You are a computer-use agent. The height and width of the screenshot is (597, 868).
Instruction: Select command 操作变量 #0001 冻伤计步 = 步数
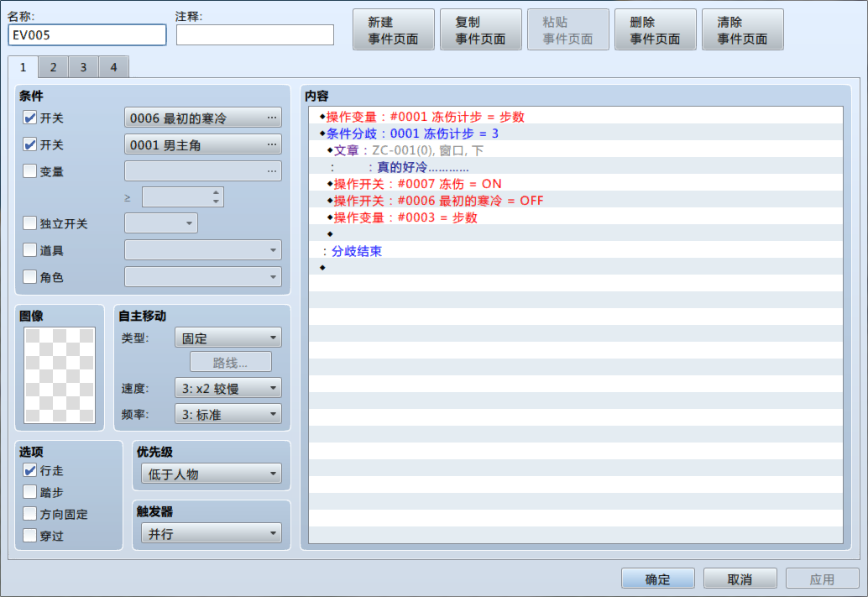pos(576,117)
